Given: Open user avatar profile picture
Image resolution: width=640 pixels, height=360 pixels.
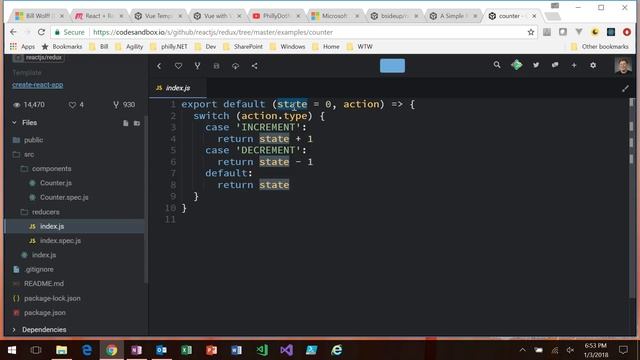Looking at the screenshot, I should coord(623,66).
